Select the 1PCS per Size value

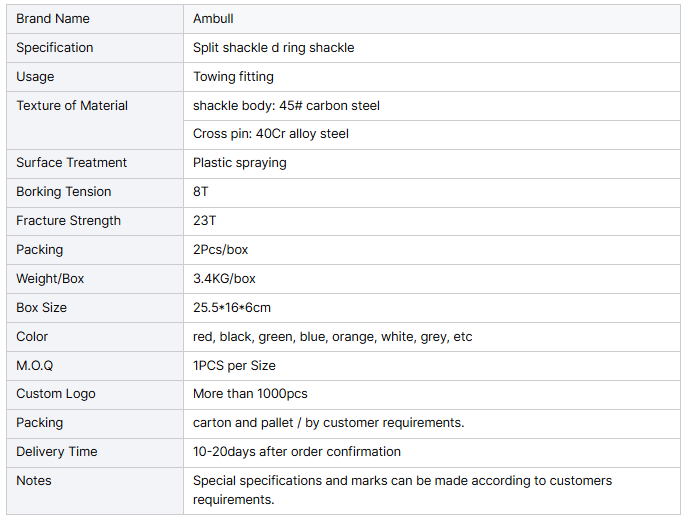tap(234, 366)
